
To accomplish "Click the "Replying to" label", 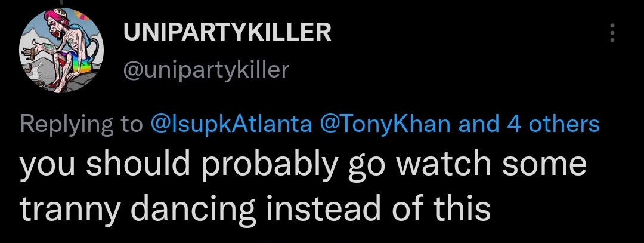I will coord(81,124).
